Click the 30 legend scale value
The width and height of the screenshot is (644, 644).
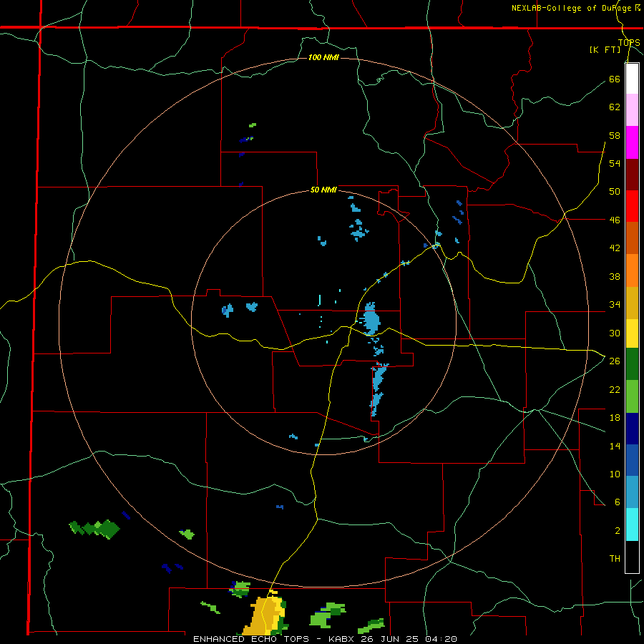pos(615,333)
